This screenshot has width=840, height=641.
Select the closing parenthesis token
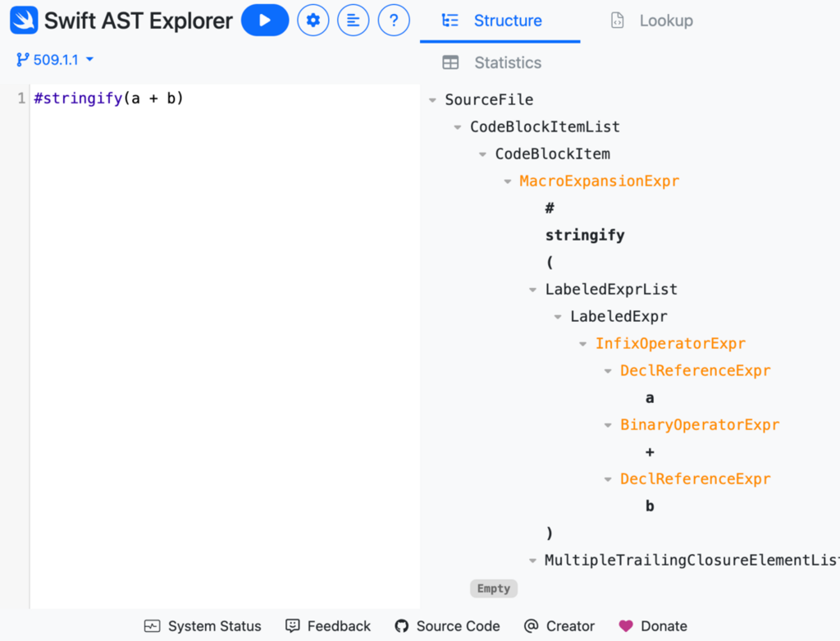tap(550, 533)
